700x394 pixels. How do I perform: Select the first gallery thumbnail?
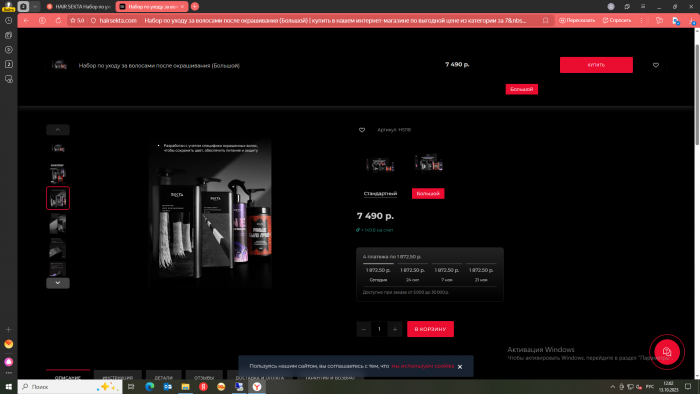(58, 148)
